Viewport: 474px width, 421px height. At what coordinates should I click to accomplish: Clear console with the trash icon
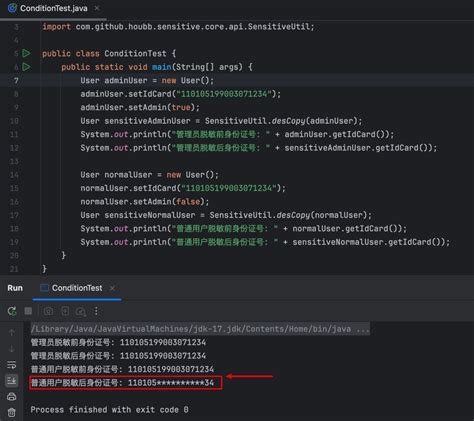(x=12, y=412)
